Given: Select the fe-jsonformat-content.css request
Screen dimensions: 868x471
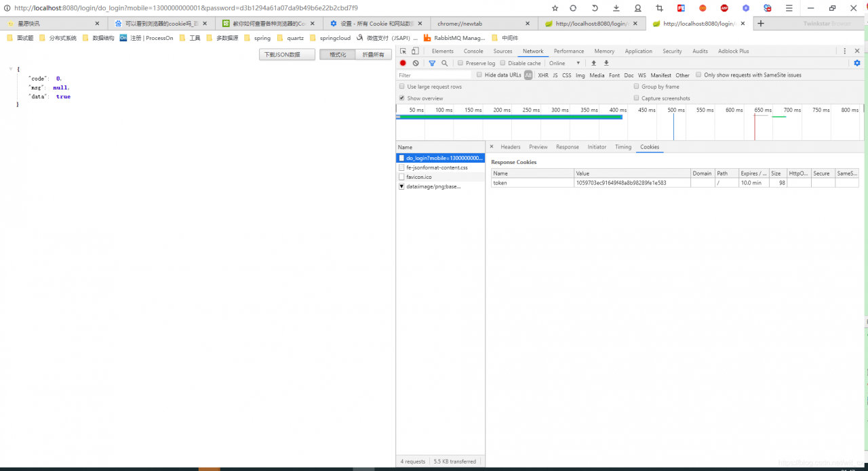Looking at the screenshot, I should (x=441, y=167).
